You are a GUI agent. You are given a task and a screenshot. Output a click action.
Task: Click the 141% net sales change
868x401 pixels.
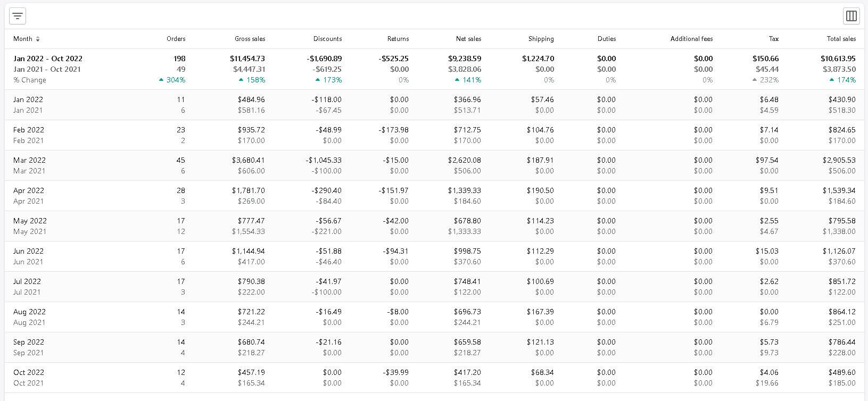click(469, 80)
